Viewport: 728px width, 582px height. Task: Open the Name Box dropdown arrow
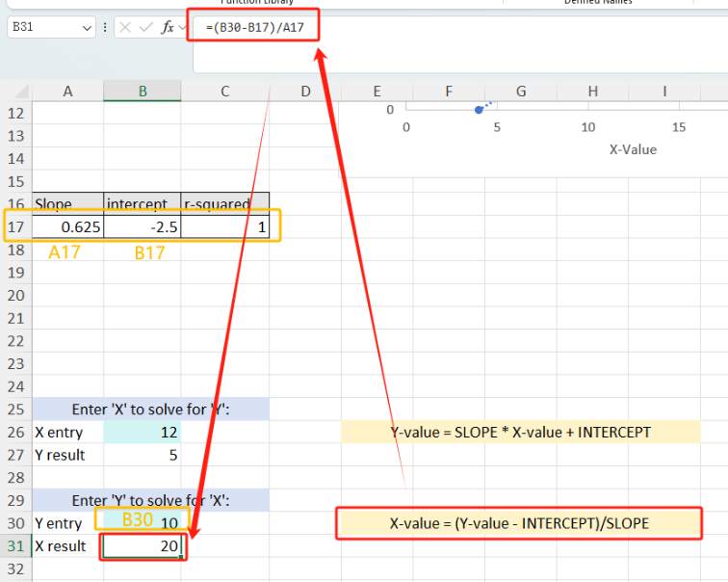point(87,28)
